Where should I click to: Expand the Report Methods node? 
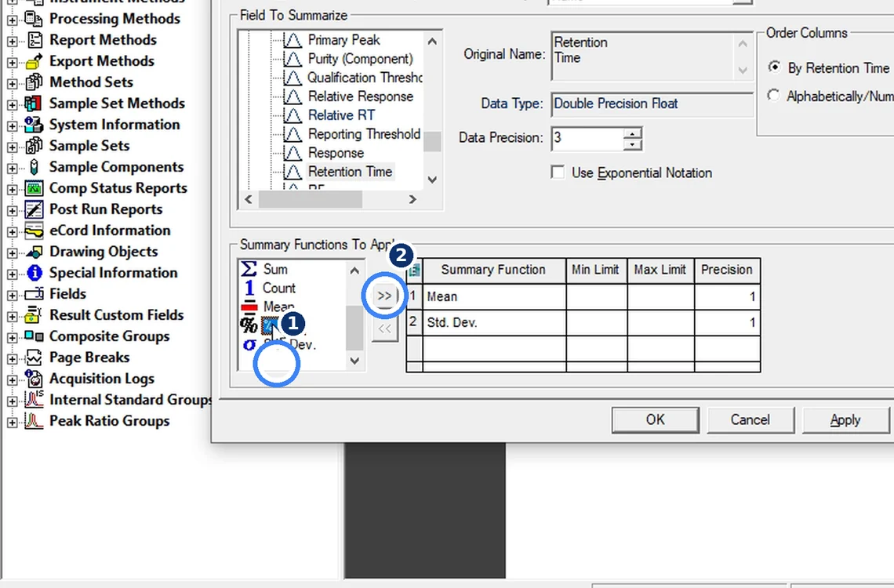click(12, 42)
